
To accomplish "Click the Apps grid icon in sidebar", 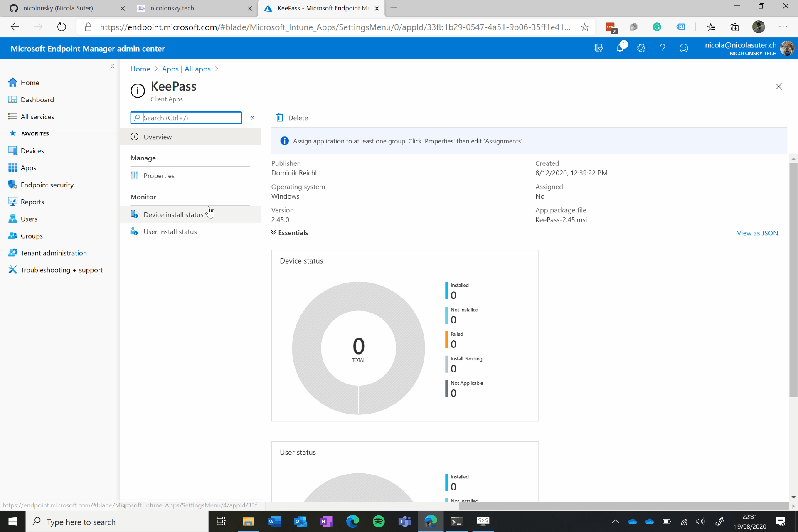I will [12, 167].
